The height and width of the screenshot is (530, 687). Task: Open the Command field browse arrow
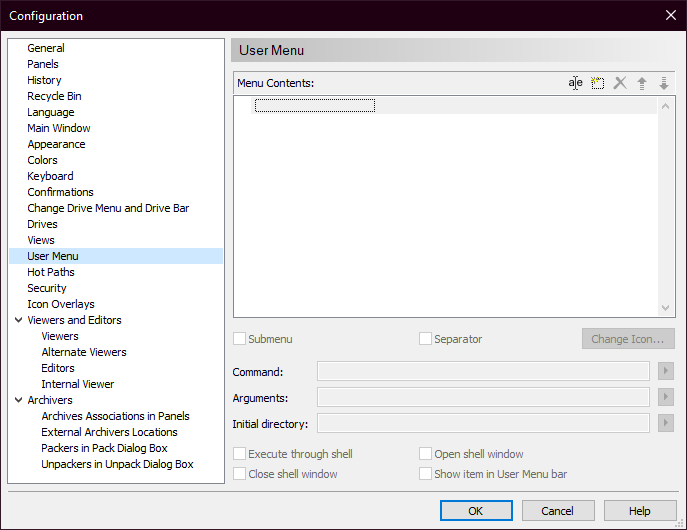(667, 372)
